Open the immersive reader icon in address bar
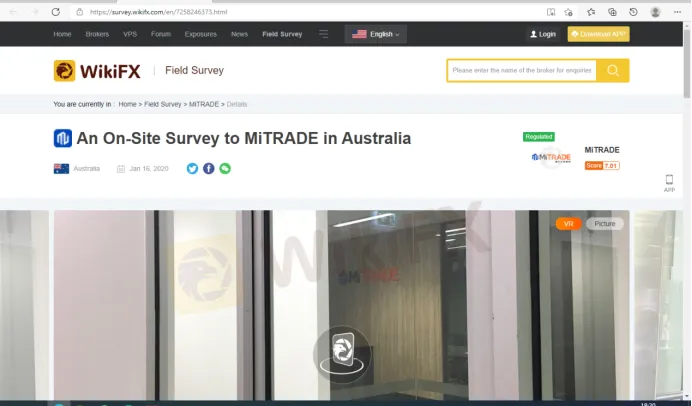Screen dimensions: 692x406 [551, 12]
